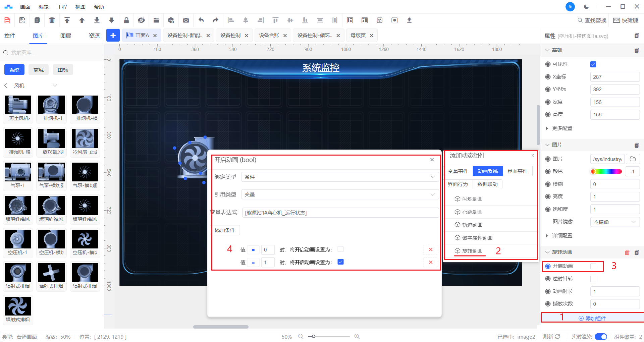The height and width of the screenshot is (342, 644).
Task: Open the 绑定类型 dropdown
Action: pos(340,177)
